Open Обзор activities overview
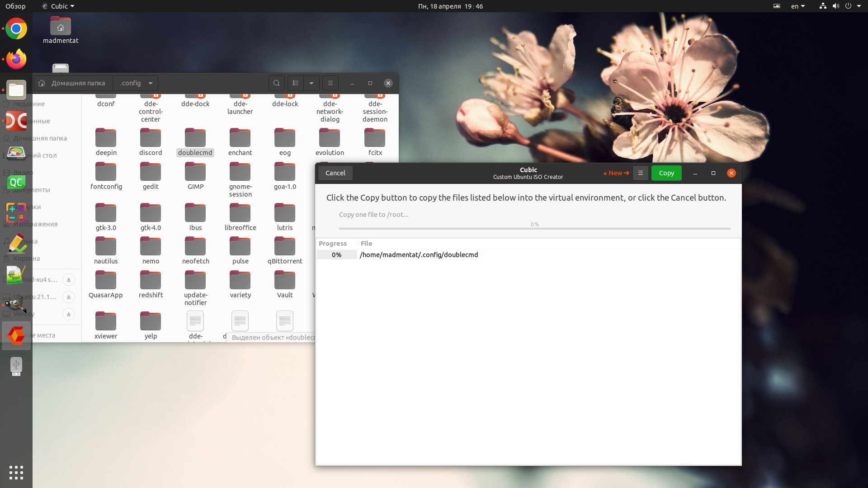Screen dimensions: 868x488 15,6
